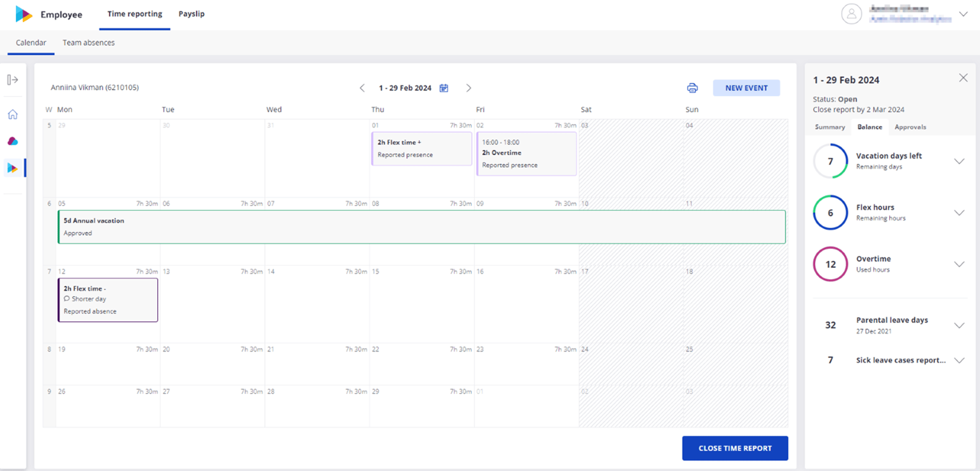Image resolution: width=980 pixels, height=471 pixels.
Task: Click CLOSE TIME REPORT button
Action: pyautogui.click(x=735, y=448)
